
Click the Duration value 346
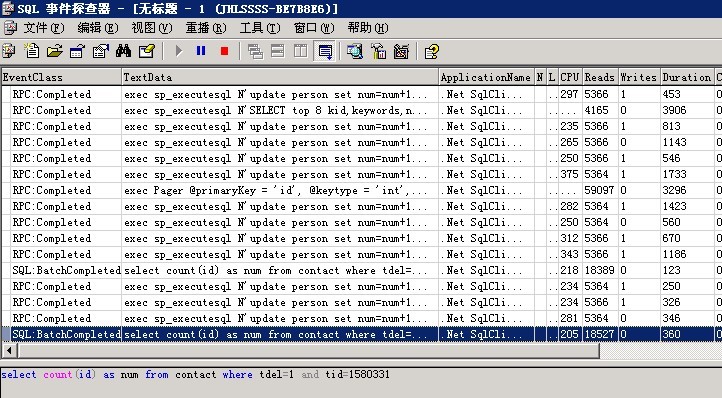click(671, 318)
